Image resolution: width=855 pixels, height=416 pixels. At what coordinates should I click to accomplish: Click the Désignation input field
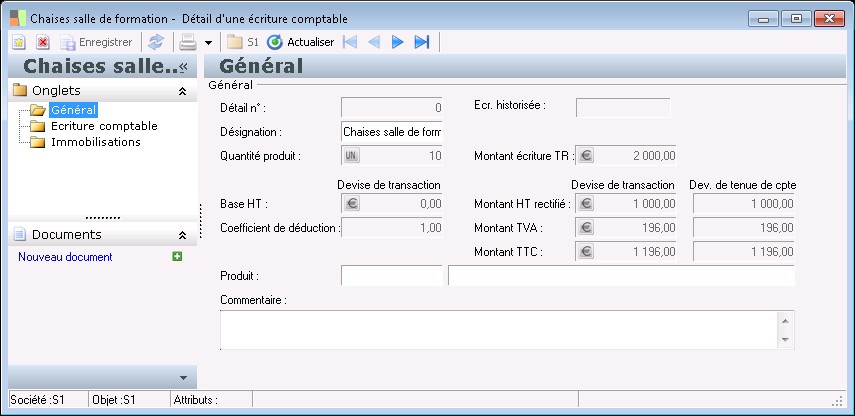[392, 131]
